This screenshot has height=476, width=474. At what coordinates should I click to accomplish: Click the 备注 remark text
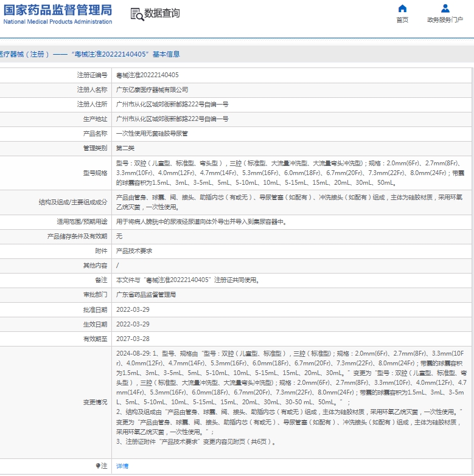click(x=188, y=280)
